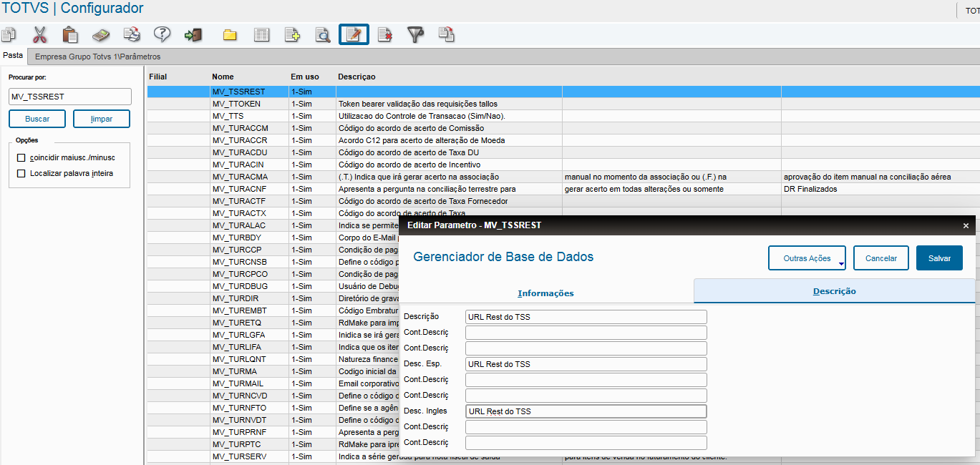980x465 pixels.
Task: Click the add new parameter icon
Action: 292,34
